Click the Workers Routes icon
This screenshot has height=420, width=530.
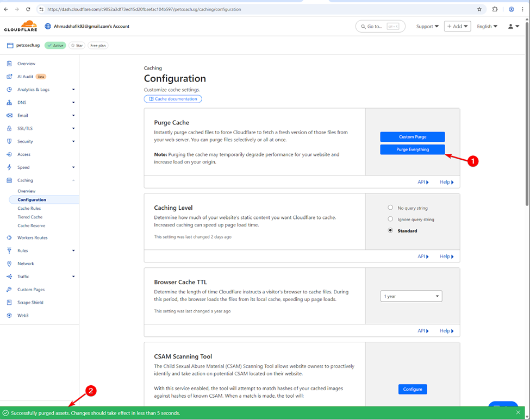9,237
